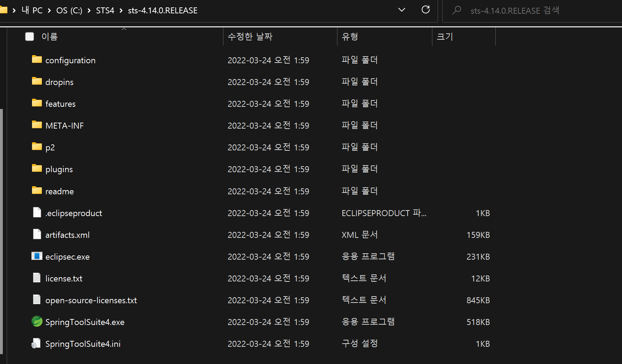This screenshot has width=622, height=364.
Task: Open the address bar history dropdown
Action: point(402,10)
